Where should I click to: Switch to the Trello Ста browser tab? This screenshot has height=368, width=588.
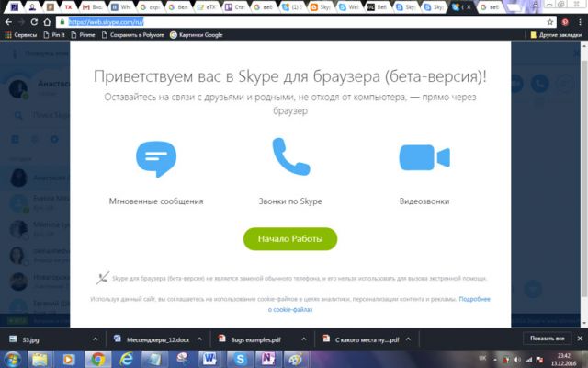tap(234, 7)
